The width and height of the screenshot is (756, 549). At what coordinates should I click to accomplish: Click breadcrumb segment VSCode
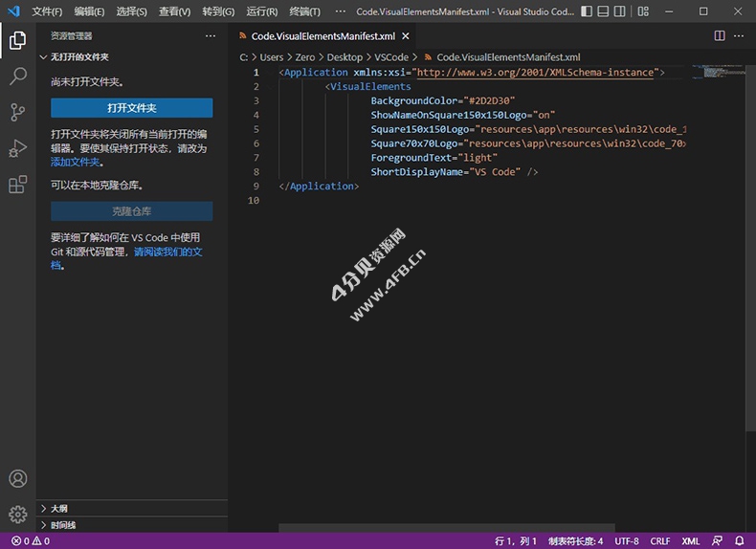point(391,57)
